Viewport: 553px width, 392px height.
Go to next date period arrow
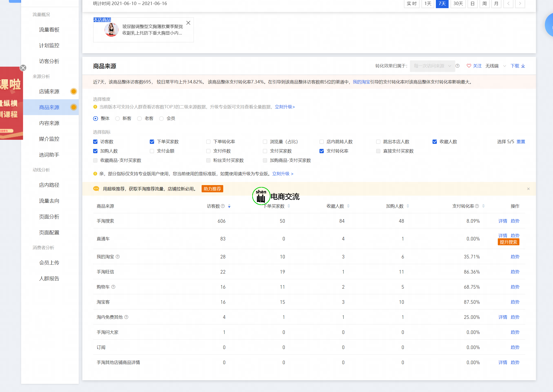tap(520, 4)
